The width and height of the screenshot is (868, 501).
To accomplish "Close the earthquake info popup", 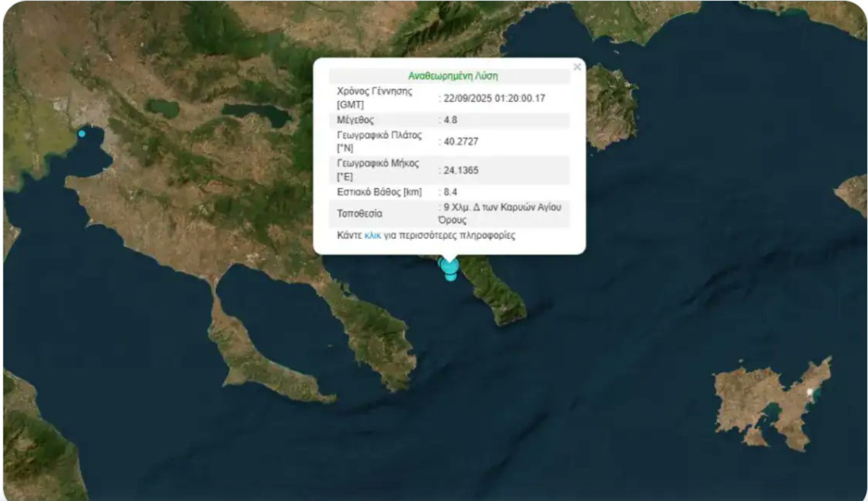I will pos(576,67).
